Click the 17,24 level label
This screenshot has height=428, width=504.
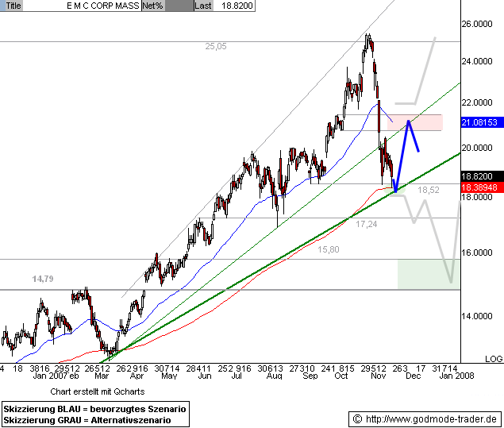(367, 224)
